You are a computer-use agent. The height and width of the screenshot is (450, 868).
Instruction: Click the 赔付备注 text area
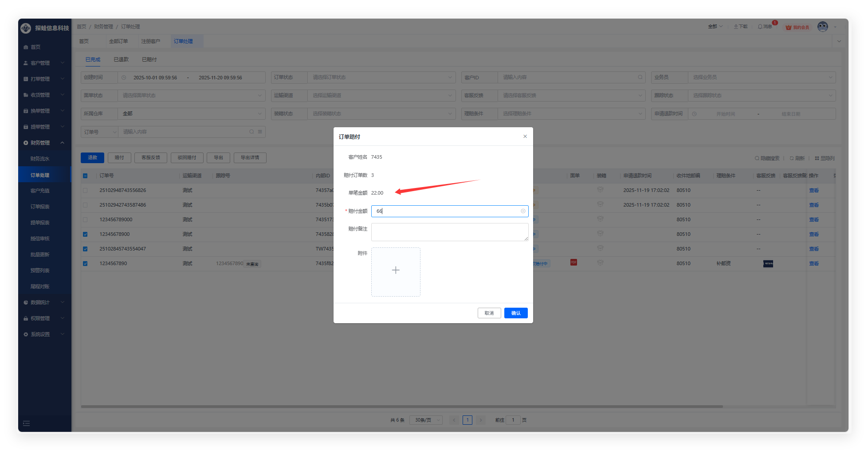point(449,232)
